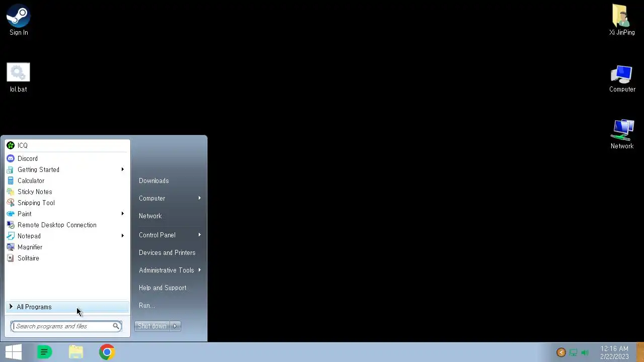Open the Steam Sign In desktop icon

(x=19, y=21)
